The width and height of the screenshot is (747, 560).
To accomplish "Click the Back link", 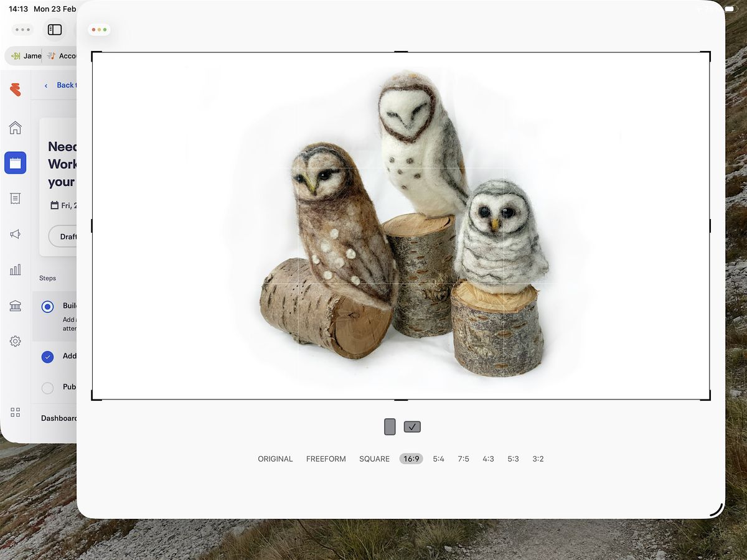I will pyautogui.click(x=62, y=85).
